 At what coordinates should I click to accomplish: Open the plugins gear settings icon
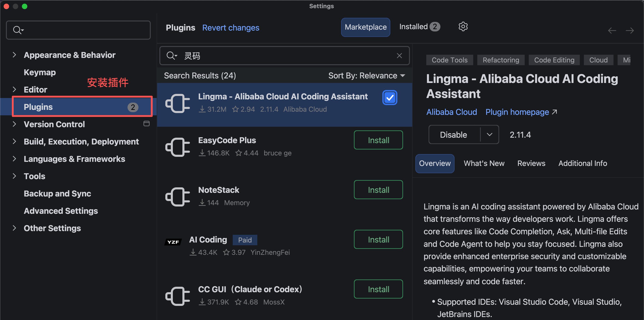(463, 26)
